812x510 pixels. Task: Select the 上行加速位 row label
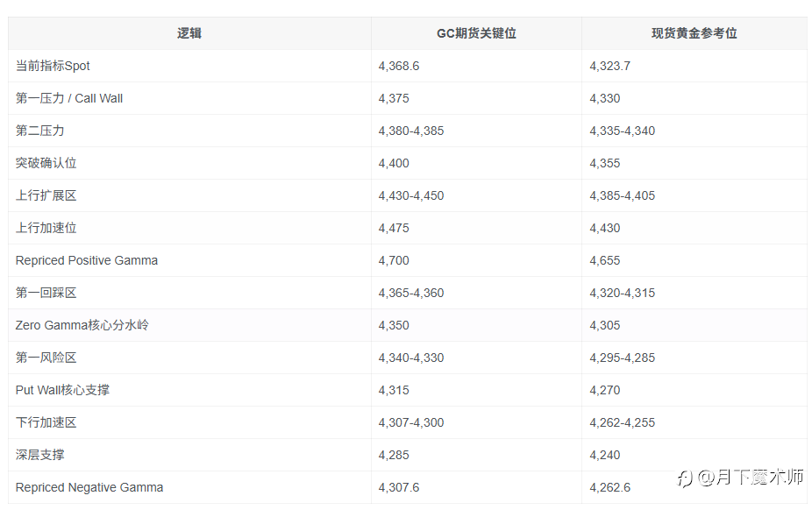pyautogui.click(x=46, y=228)
